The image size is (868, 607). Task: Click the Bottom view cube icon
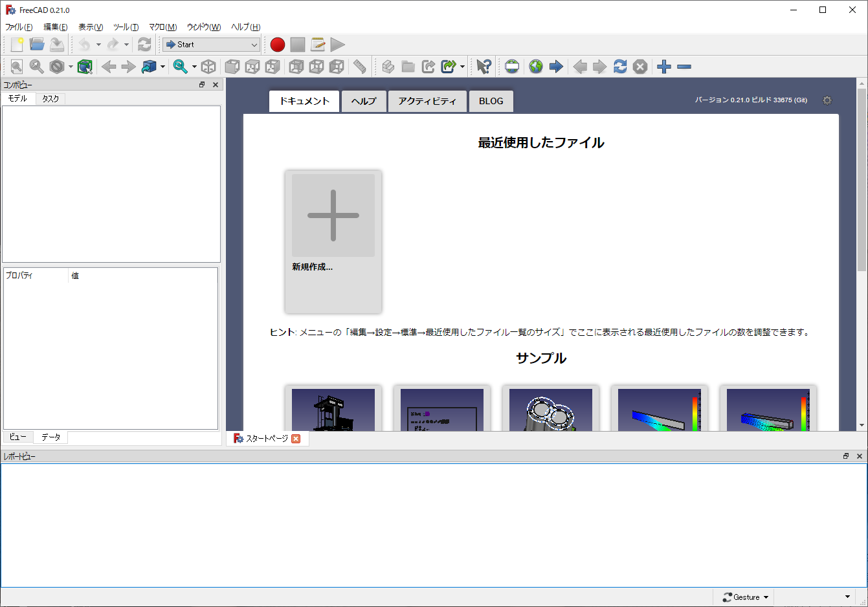[x=317, y=67]
